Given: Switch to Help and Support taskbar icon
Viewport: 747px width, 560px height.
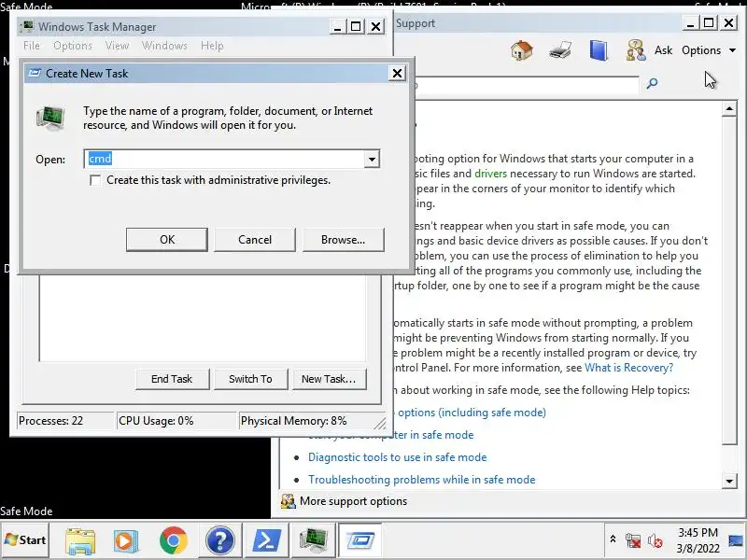Looking at the screenshot, I should pos(219,540).
